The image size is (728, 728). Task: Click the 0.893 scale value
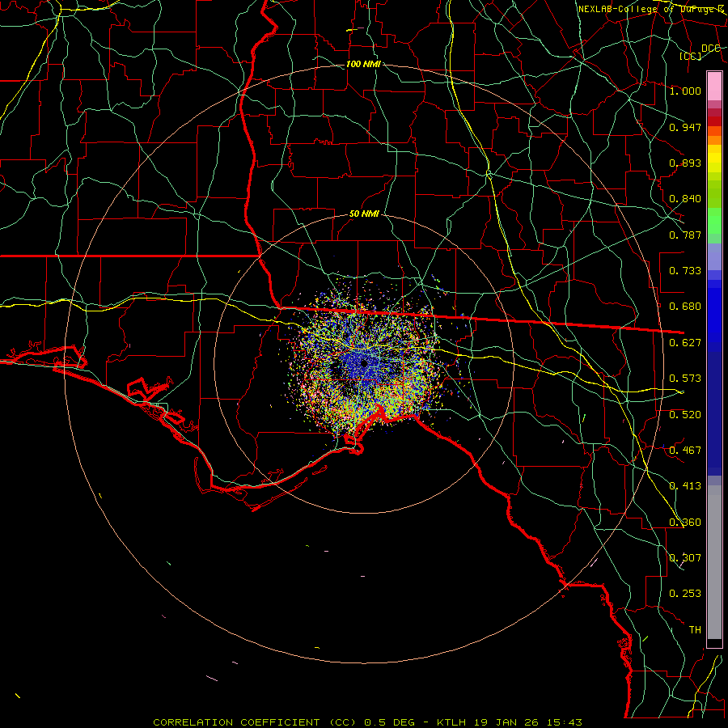pos(685,163)
